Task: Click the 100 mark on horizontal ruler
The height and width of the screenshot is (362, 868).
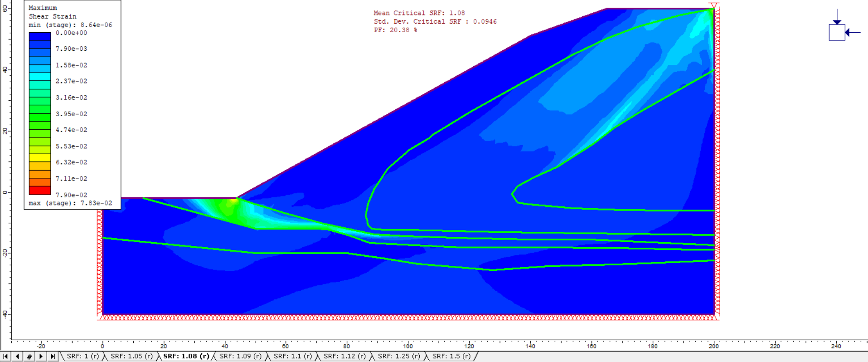Action: 408,346
